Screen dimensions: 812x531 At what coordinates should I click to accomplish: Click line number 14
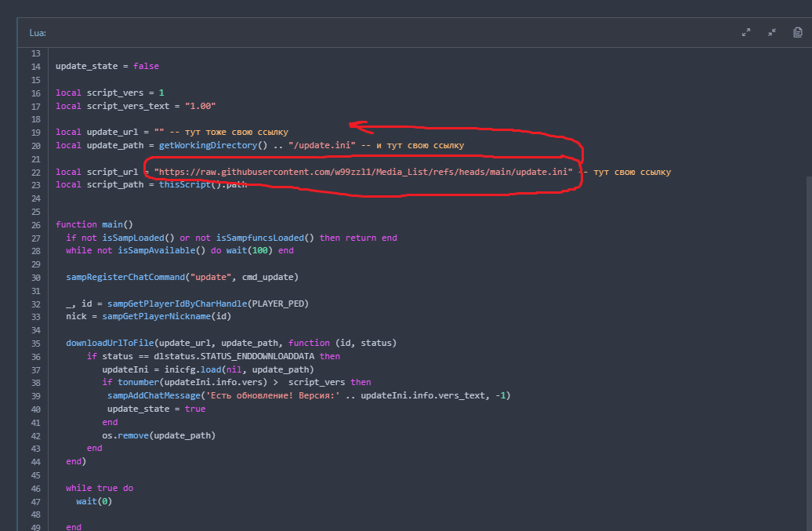coord(35,67)
